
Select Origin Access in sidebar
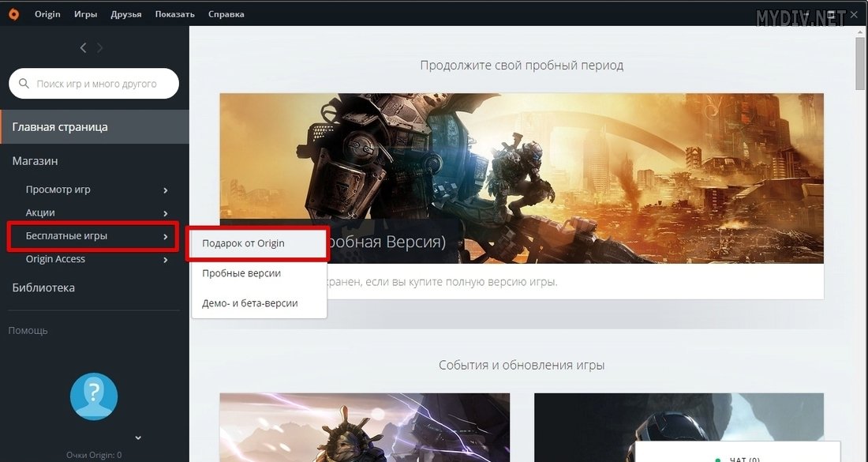(x=55, y=259)
